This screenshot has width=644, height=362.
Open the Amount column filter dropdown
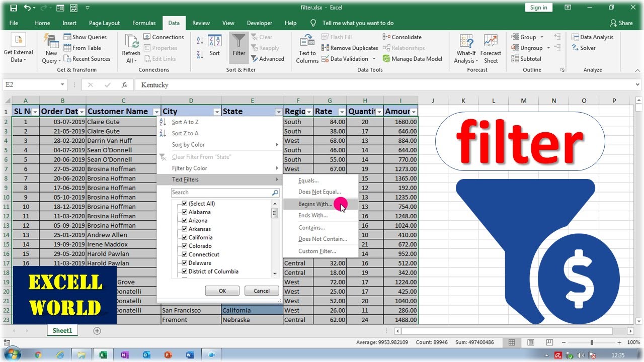pos(414,112)
